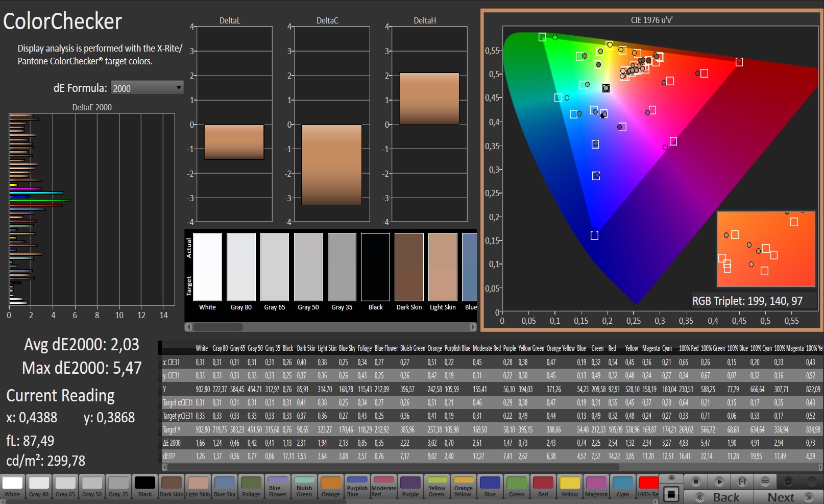Open the dE Formula dropdown
The width and height of the screenshot is (824, 504).
click(147, 88)
